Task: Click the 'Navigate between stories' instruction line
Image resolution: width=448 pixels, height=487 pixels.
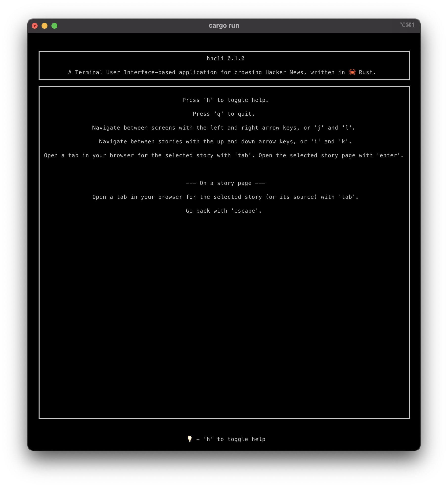Action: 225,142
